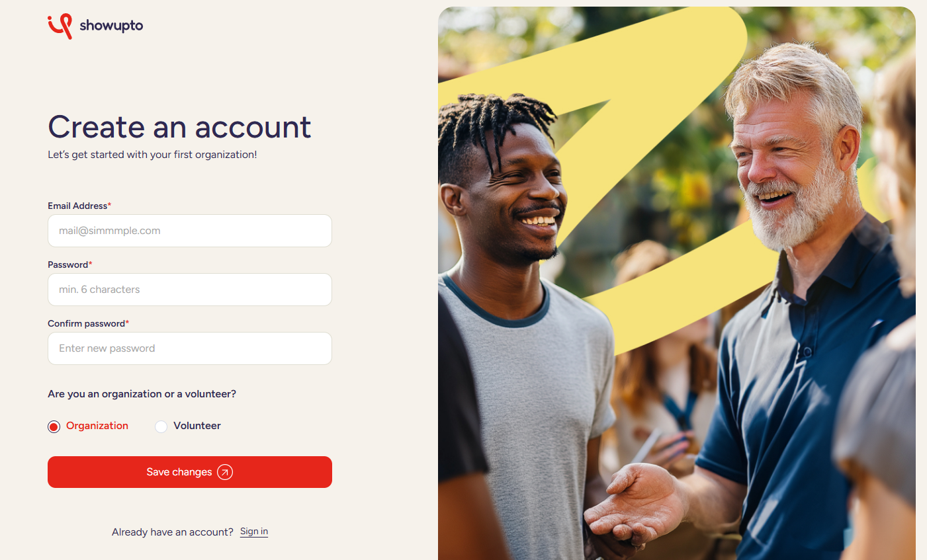This screenshot has width=927, height=560.
Task: Click the Create an account heading
Action: click(x=179, y=127)
